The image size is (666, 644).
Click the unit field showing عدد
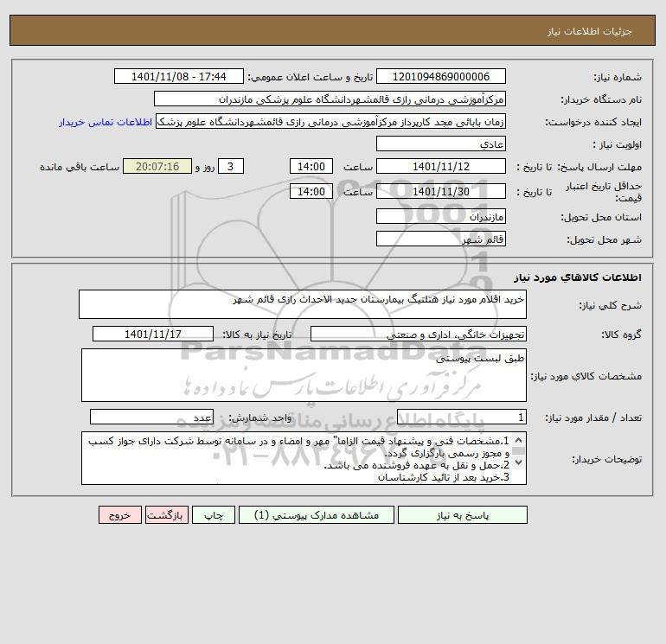coord(151,417)
